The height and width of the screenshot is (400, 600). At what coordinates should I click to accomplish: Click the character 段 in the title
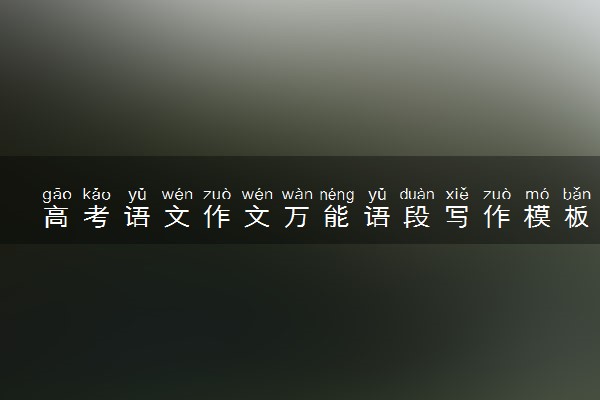tap(417, 217)
